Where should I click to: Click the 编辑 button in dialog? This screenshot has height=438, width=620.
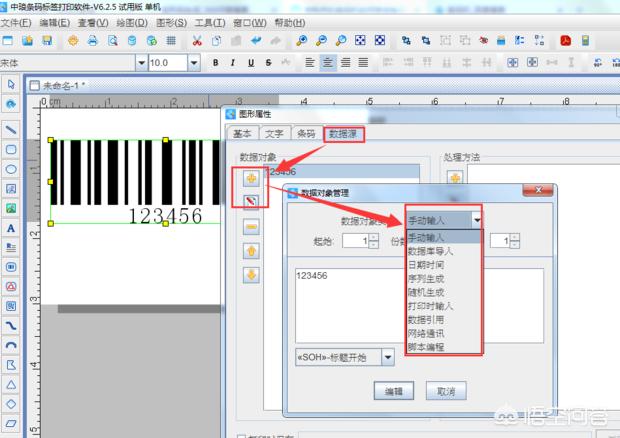tap(394, 391)
